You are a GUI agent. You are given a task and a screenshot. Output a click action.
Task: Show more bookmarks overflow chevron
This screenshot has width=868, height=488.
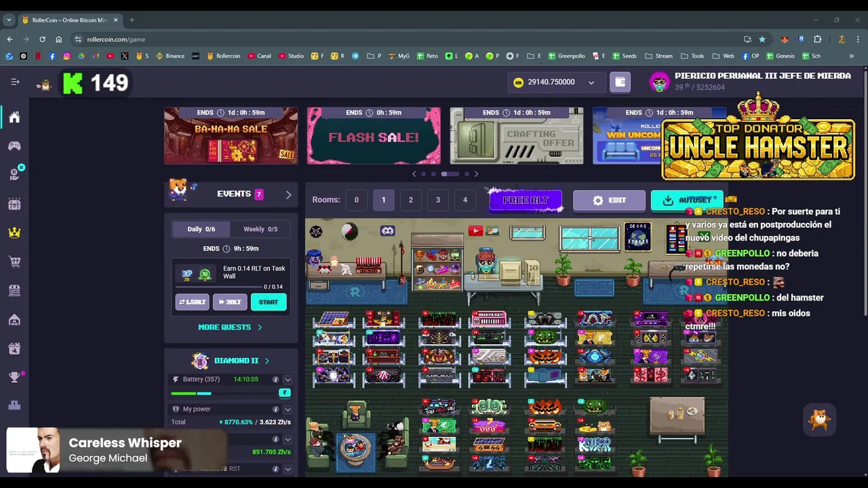[851, 56]
